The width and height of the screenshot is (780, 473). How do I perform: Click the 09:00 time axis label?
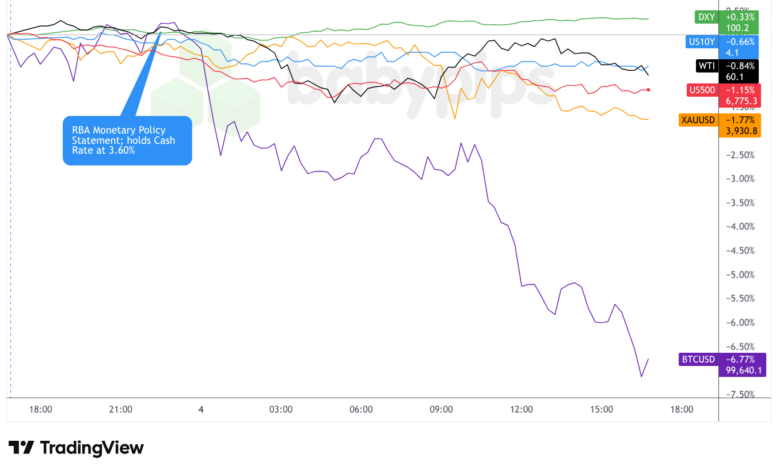pyautogui.click(x=441, y=409)
